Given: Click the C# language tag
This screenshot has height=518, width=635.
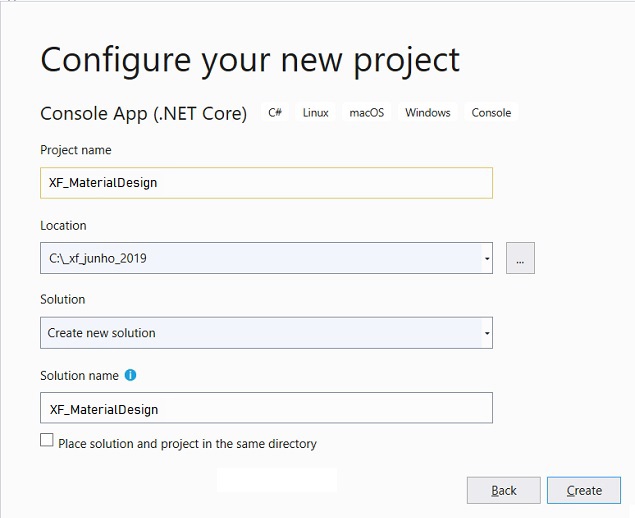Looking at the screenshot, I should click(275, 112).
